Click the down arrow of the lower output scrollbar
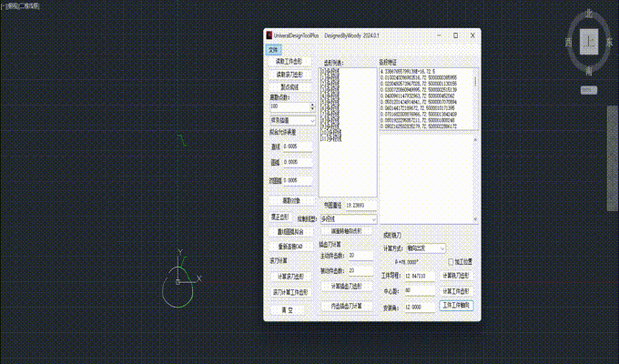Image resolution: width=619 pixels, height=364 pixels. [475, 219]
